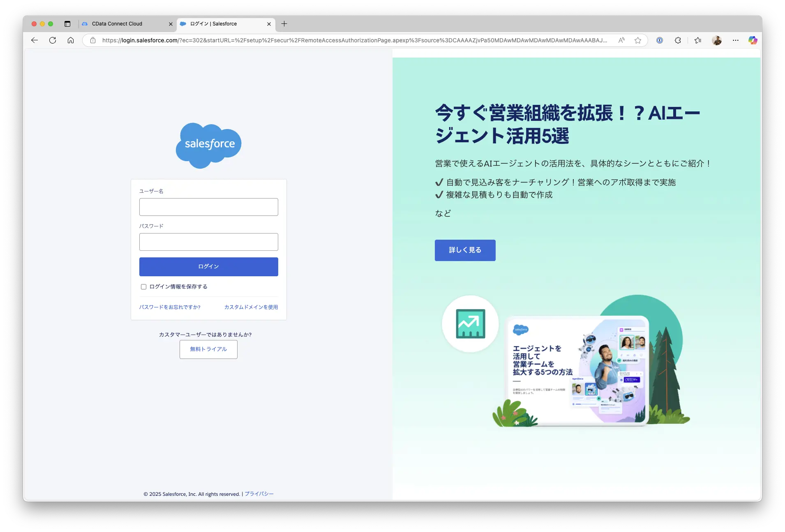Viewport: 785px width, 532px height.
Task: Bookmark this page with the star icon
Action: tap(638, 40)
